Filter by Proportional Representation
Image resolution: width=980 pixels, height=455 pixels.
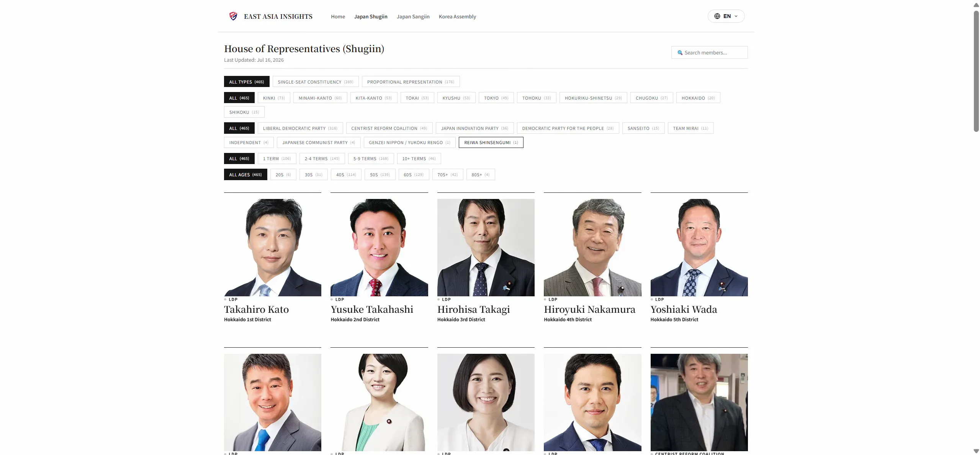click(411, 82)
